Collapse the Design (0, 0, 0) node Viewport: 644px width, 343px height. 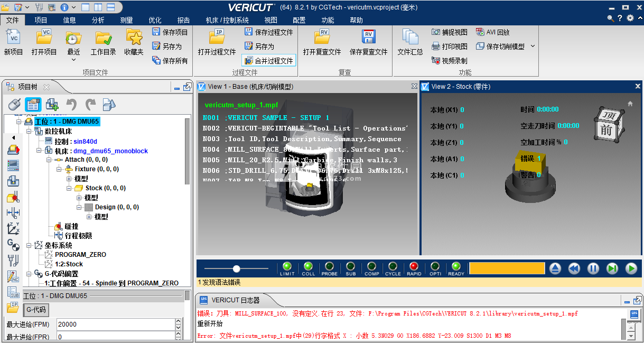pyautogui.click(x=79, y=207)
